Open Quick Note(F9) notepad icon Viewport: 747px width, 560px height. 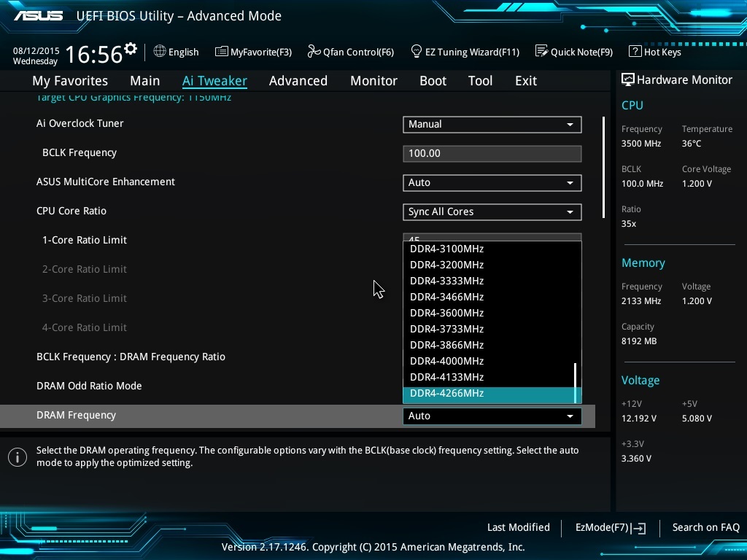coord(541,52)
